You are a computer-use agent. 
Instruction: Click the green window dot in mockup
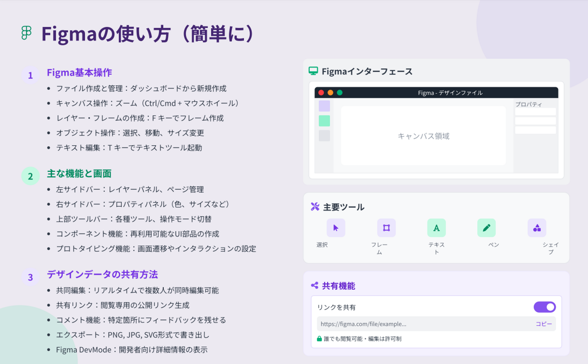pyautogui.click(x=339, y=93)
